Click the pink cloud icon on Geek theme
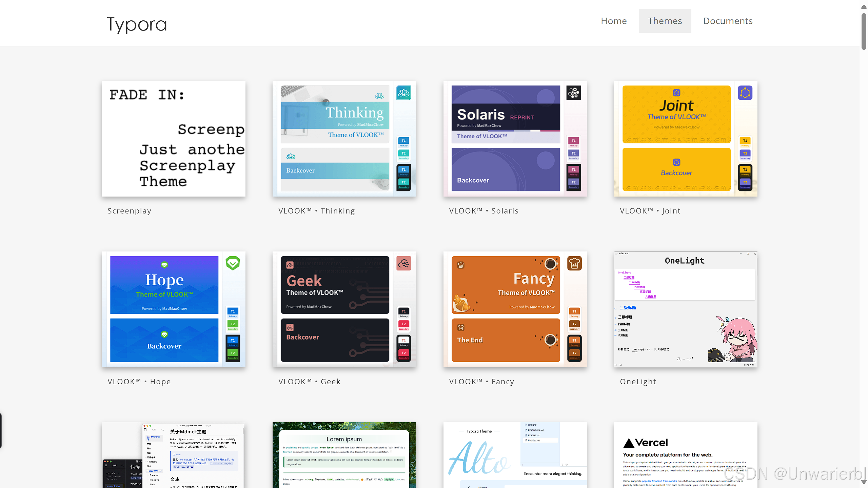Viewport: 868px width, 488px height. click(403, 263)
